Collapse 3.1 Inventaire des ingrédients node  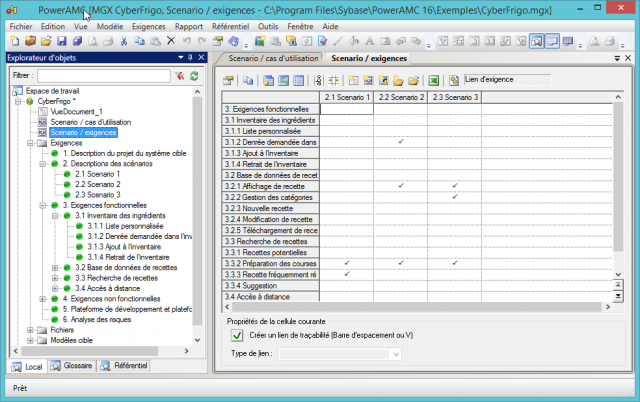(55, 216)
